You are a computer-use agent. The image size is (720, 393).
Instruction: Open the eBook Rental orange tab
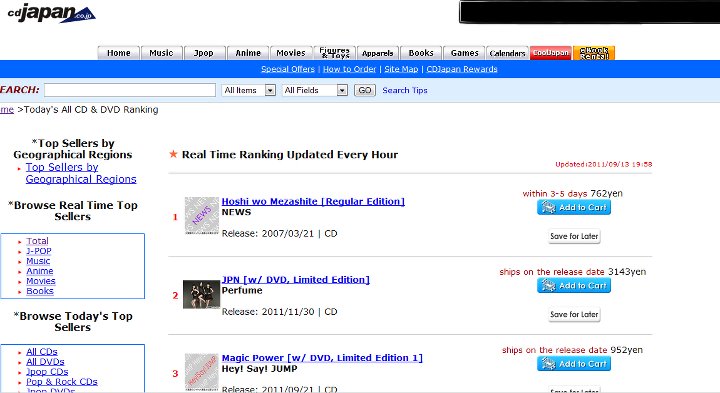pyautogui.click(x=594, y=53)
